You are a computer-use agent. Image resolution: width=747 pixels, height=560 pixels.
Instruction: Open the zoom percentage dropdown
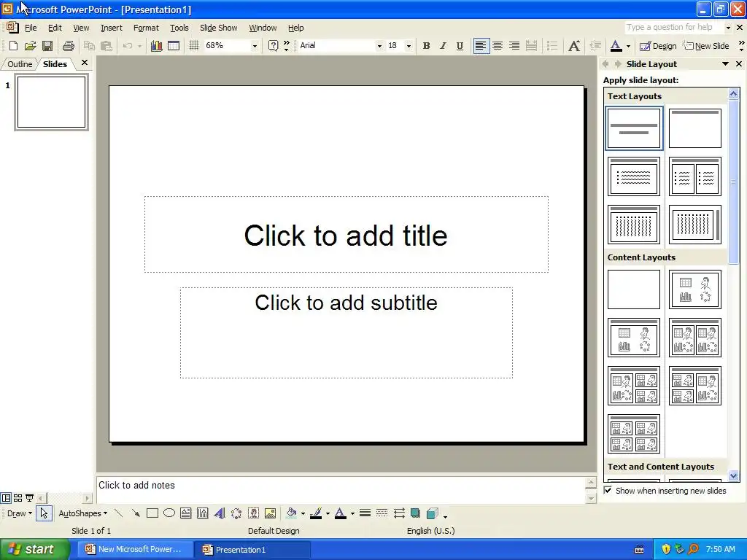255,46
